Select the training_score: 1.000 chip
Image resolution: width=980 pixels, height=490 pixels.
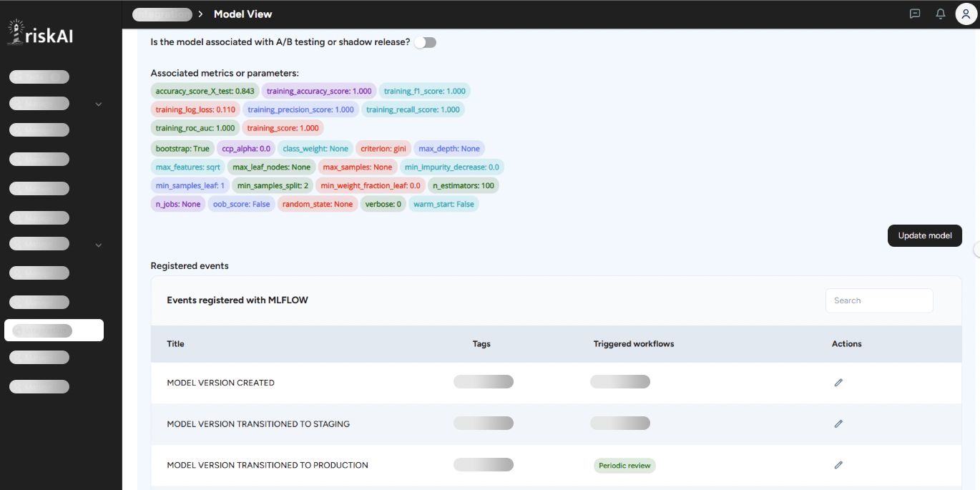pyautogui.click(x=283, y=128)
